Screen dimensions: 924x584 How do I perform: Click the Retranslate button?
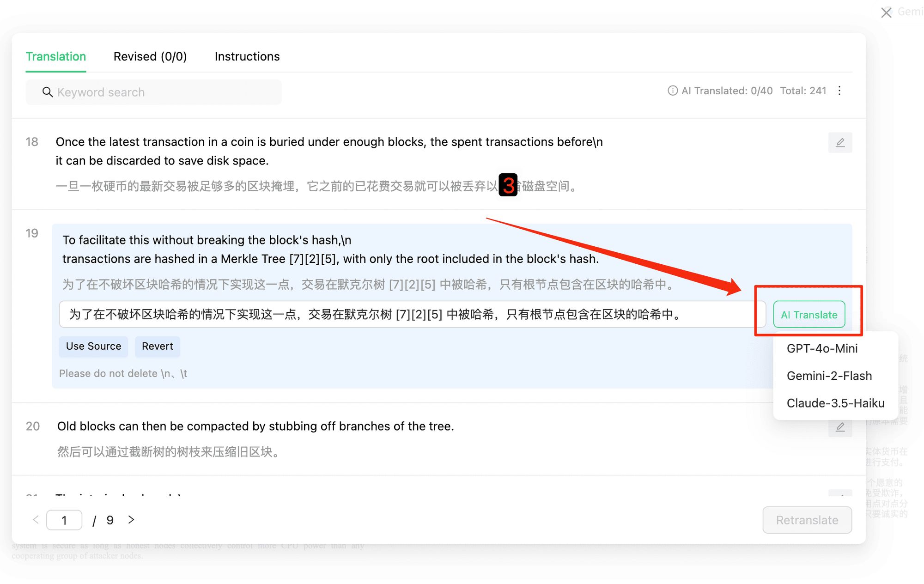pyautogui.click(x=807, y=520)
